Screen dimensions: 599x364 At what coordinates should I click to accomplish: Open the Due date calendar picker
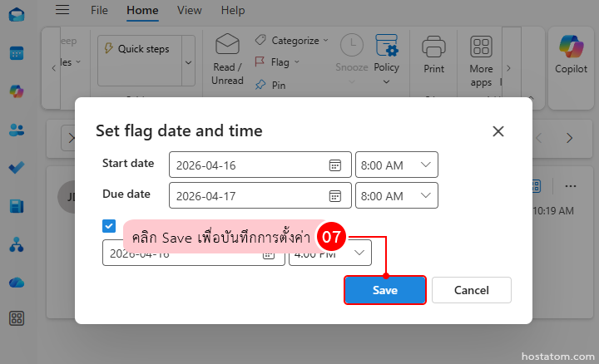335,196
